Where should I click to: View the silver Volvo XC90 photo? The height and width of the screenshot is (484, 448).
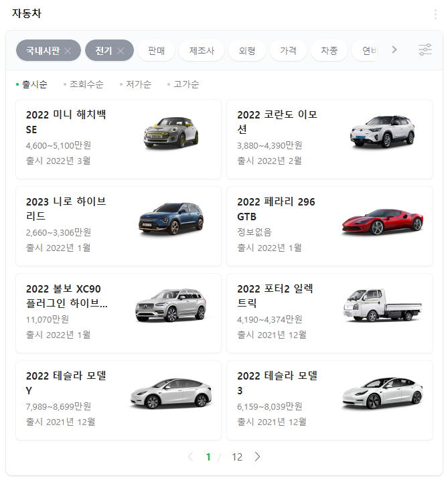pyautogui.click(x=171, y=305)
